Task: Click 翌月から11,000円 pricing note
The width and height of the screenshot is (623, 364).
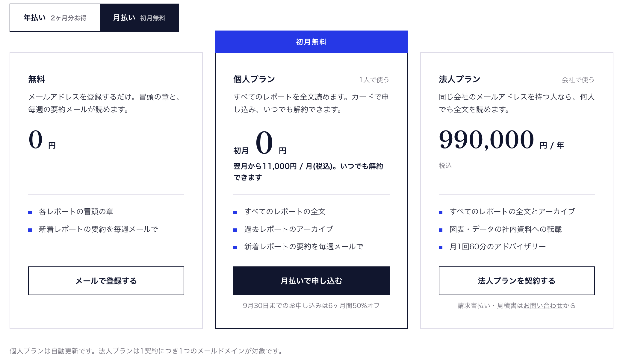Action: [309, 172]
